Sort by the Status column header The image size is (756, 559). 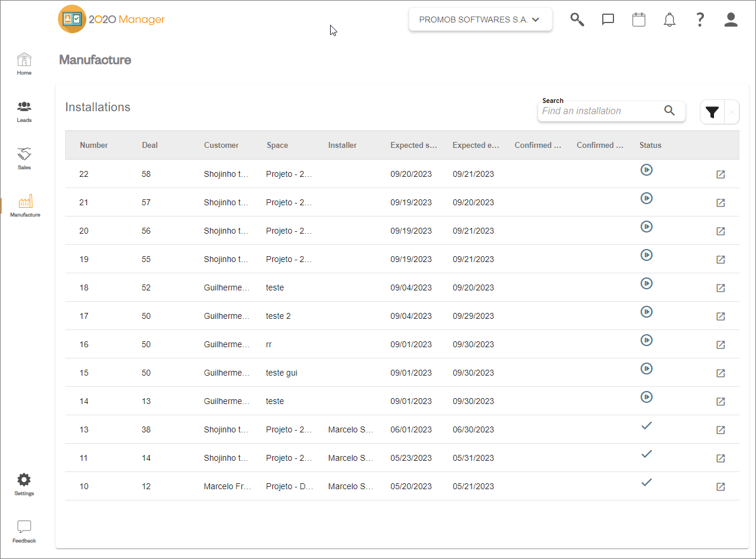click(650, 145)
